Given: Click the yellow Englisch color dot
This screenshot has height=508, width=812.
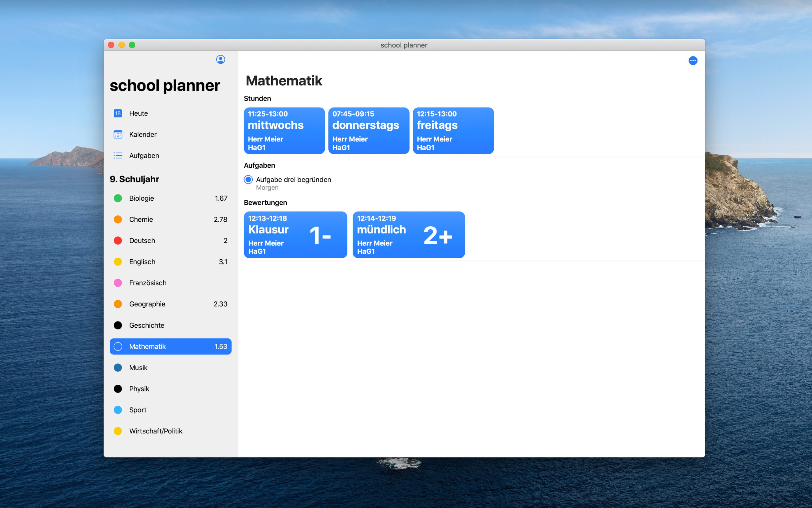Looking at the screenshot, I should [118, 262].
